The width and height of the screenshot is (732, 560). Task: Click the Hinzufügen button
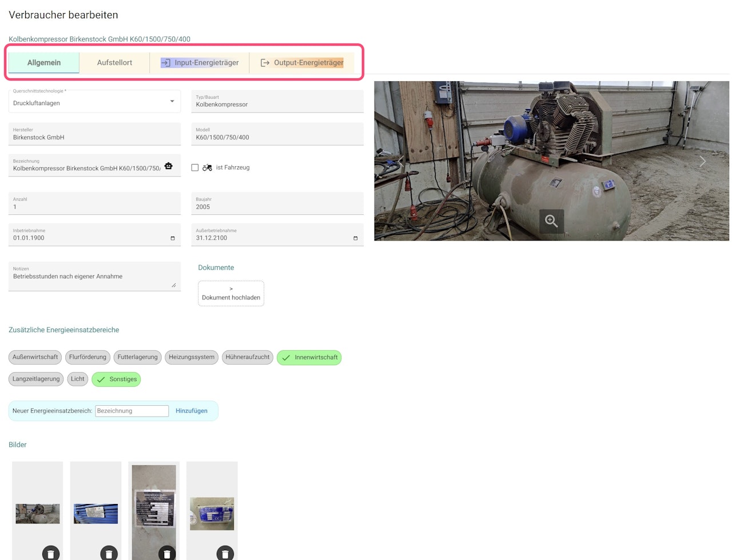(x=192, y=411)
